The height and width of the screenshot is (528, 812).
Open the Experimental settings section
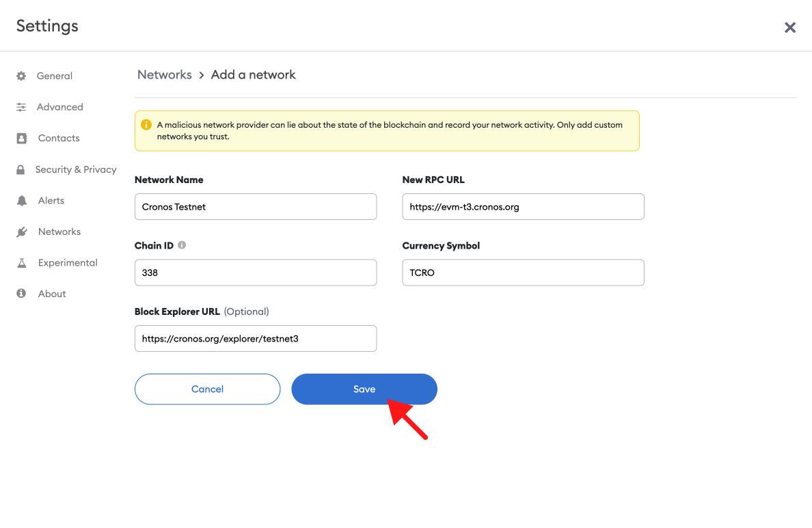pyautogui.click(x=67, y=262)
